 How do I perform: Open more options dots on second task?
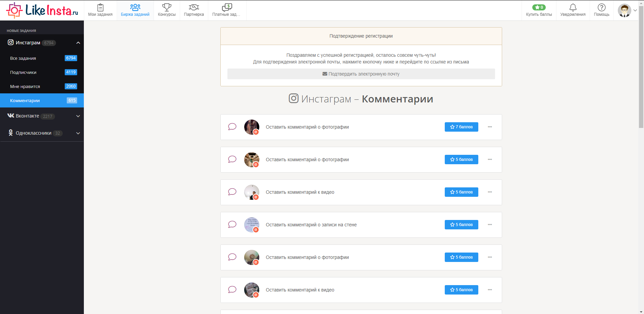point(490,160)
